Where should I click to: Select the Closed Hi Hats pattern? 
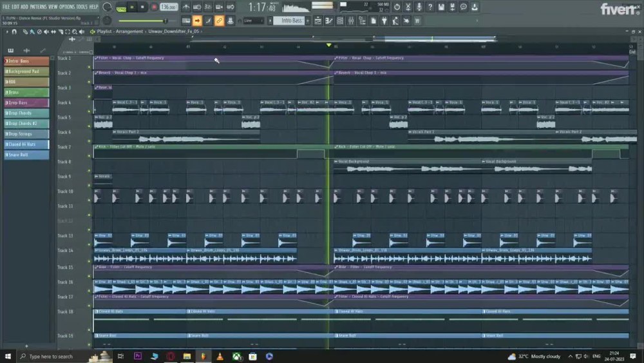click(26, 144)
